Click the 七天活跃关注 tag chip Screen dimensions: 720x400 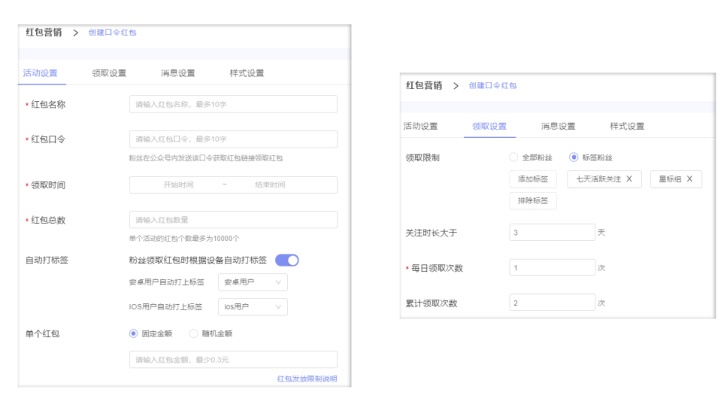tap(604, 179)
